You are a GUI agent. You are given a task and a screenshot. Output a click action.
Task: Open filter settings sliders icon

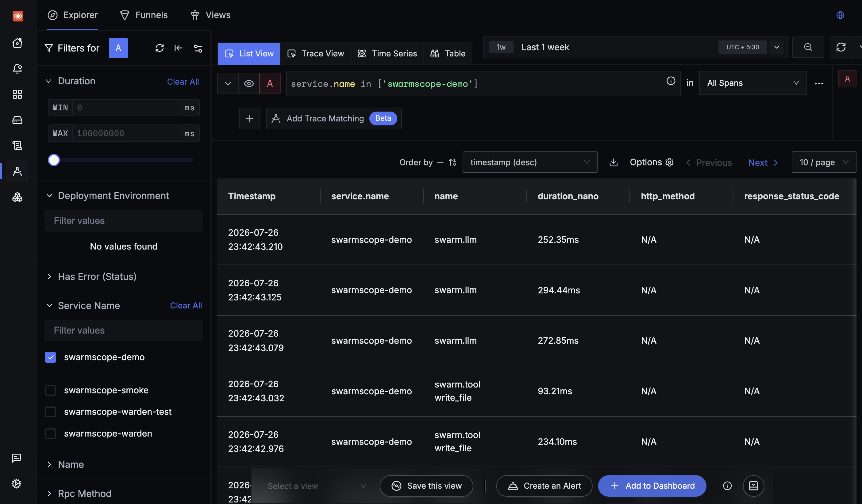point(198,48)
